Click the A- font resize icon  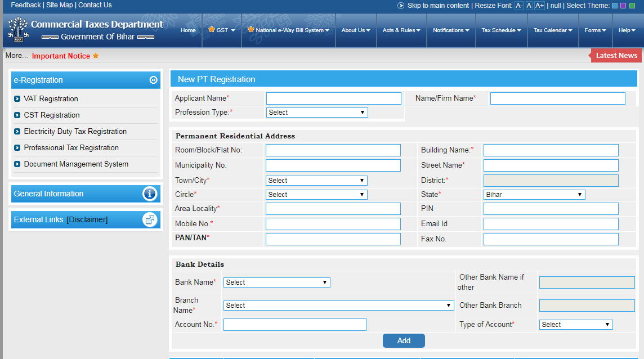point(519,5)
